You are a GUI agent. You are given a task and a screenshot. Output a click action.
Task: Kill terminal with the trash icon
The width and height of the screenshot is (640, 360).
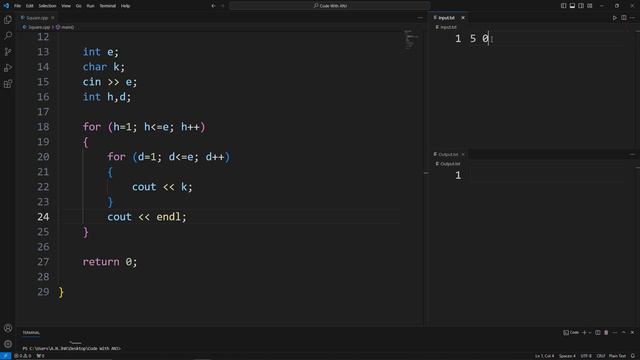coord(606,333)
